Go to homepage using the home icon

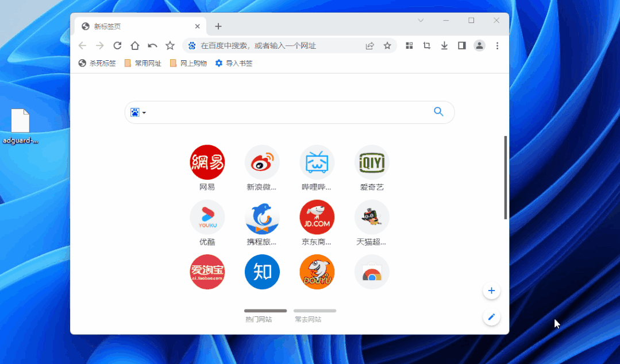click(135, 45)
